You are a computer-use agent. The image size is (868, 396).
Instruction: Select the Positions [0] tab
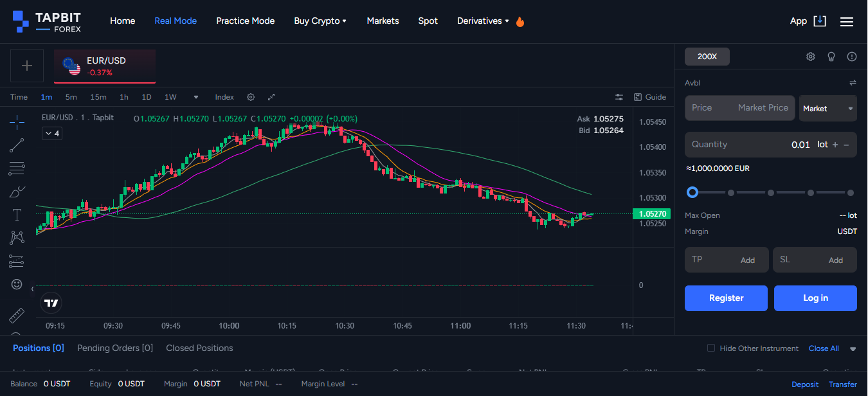click(x=39, y=348)
